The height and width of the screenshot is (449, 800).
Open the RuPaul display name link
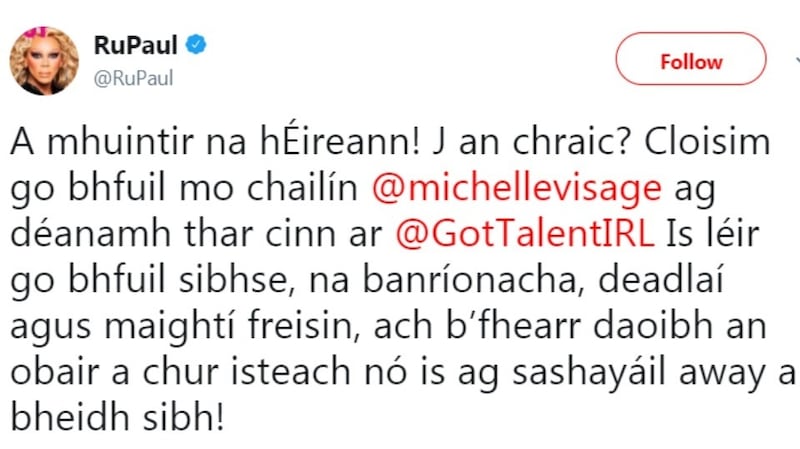(135, 45)
